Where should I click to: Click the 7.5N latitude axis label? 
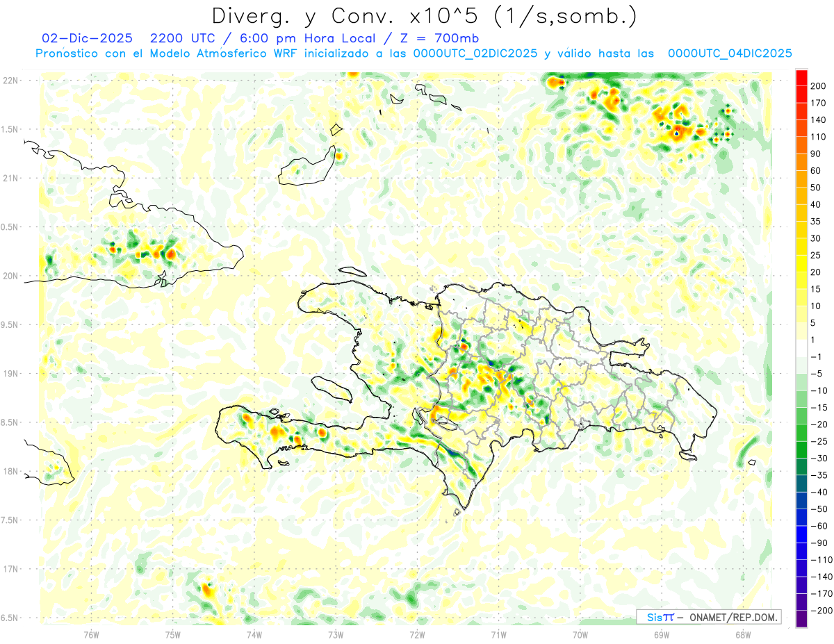click(10, 520)
